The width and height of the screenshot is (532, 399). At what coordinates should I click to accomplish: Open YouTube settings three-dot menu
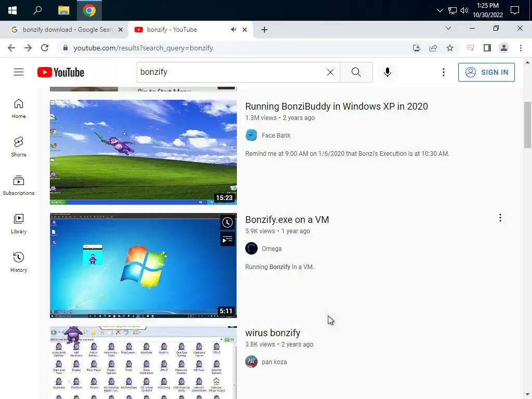pos(444,72)
